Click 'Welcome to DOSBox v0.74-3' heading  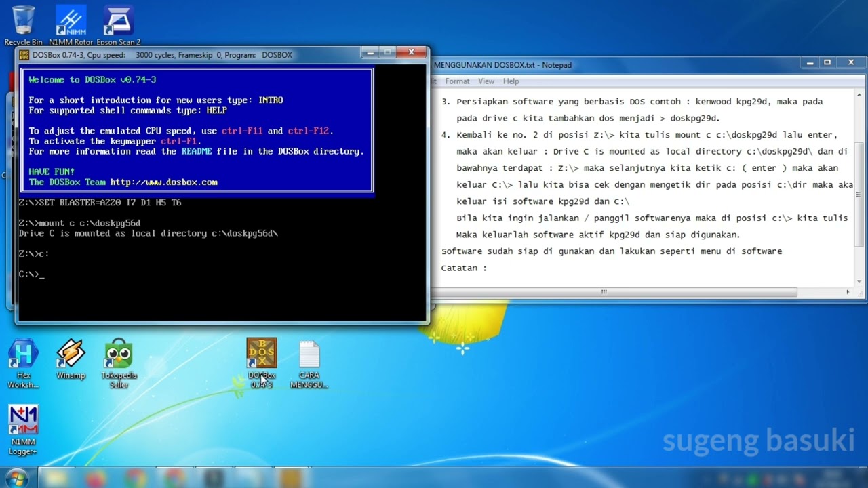tap(92, 79)
